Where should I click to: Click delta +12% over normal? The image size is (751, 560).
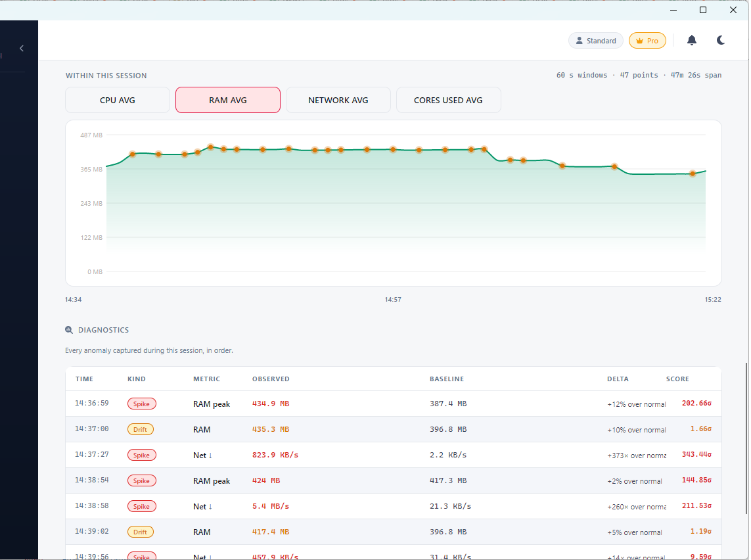tap(637, 404)
